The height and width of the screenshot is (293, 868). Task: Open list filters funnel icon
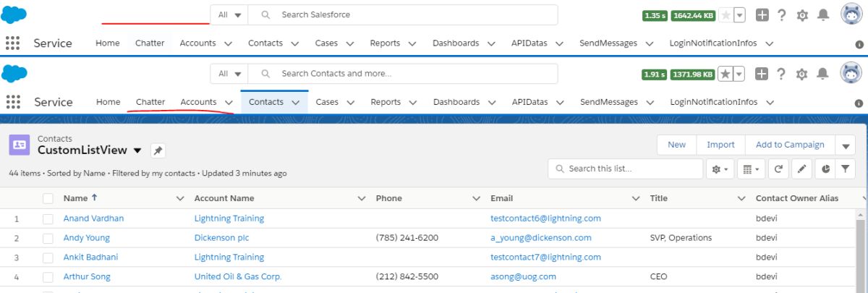[845, 169]
